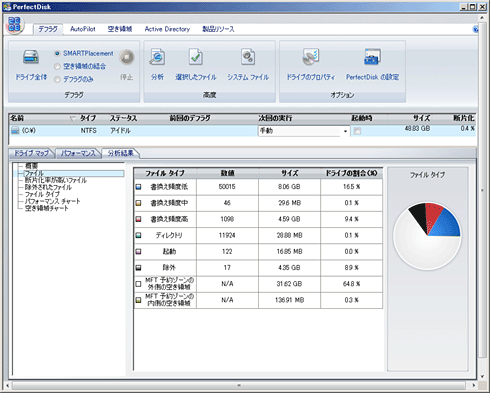Image resolution: width=490 pixels, height=393 pixels.
Task: Switch to the デフラグ ribbon tab
Action: [x=48, y=29]
